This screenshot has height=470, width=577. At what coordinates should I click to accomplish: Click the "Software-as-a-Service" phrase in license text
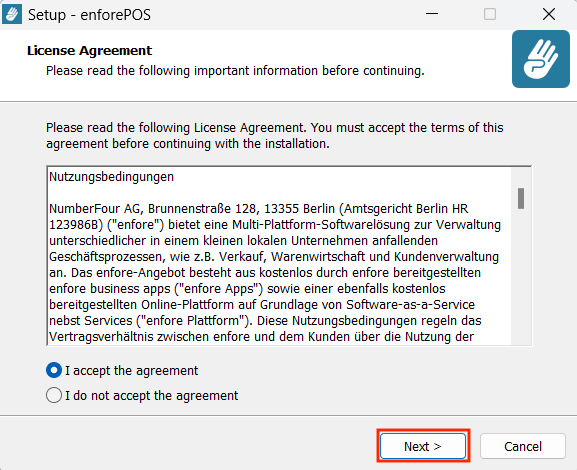tap(410, 305)
